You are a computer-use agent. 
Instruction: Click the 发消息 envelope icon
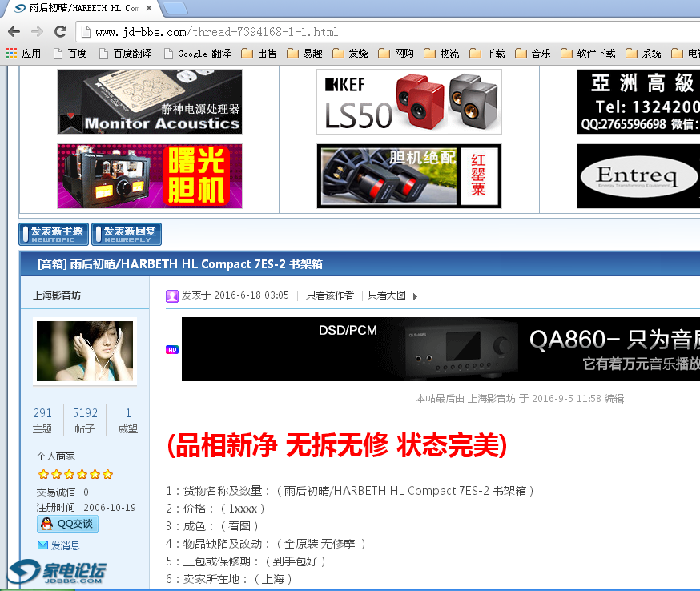(43, 545)
